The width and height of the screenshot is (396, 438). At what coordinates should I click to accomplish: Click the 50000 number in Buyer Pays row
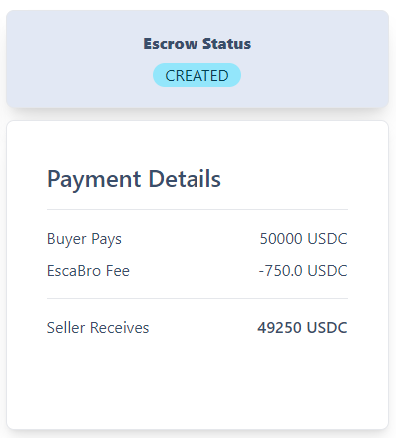(281, 239)
